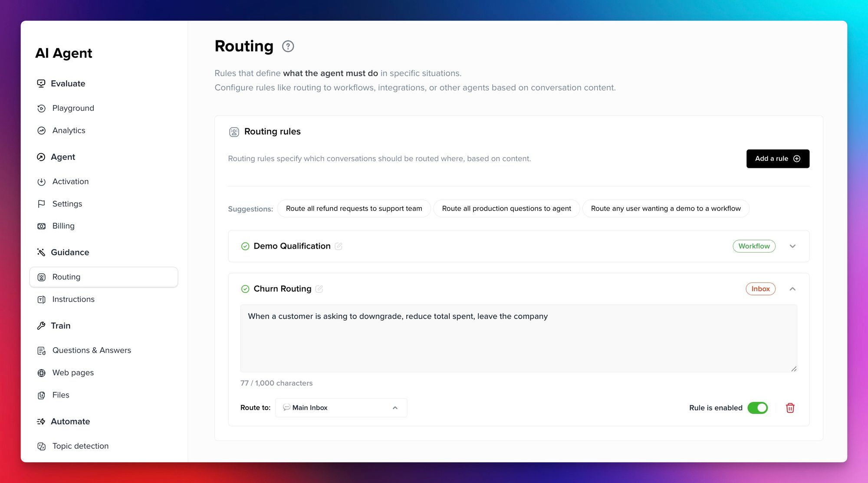Go to Questions & Answers section
The width and height of the screenshot is (868, 483).
[x=92, y=351]
